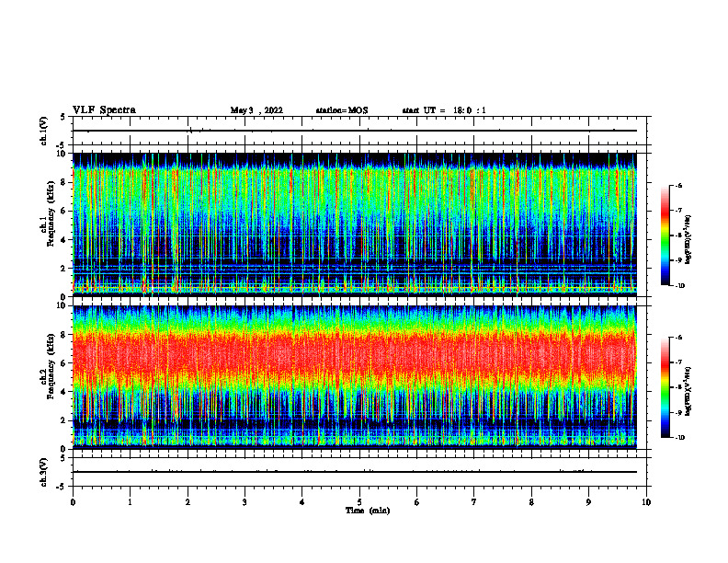Click inside the ch.1 spectrogram plot

(354, 224)
